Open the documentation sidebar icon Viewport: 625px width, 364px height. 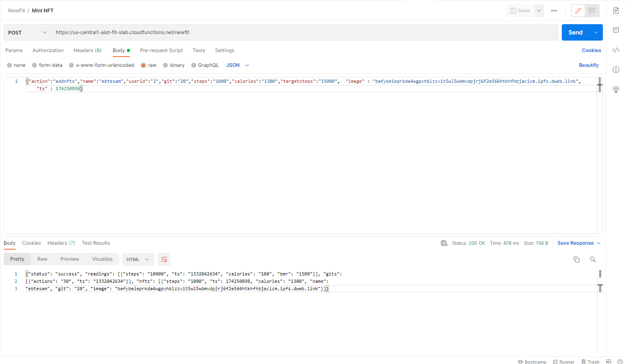616,11
